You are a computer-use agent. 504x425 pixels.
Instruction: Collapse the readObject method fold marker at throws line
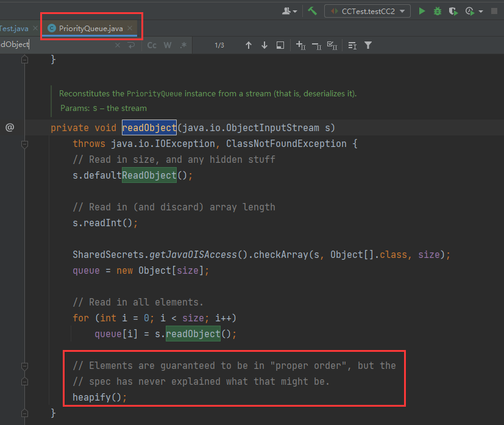[x=25, y=144]
